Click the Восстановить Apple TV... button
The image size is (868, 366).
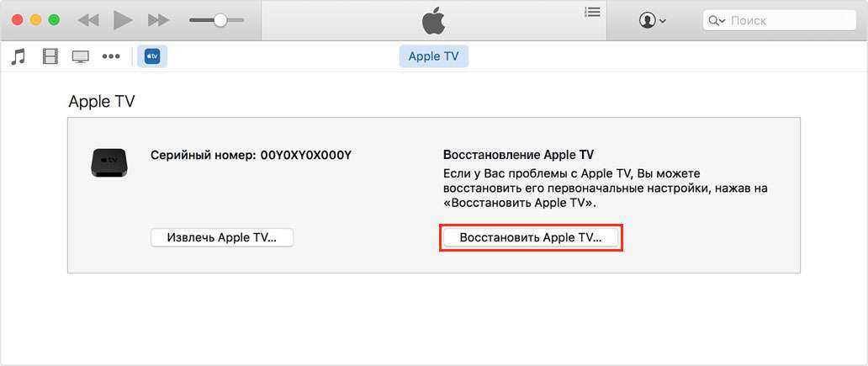point(531,237)
